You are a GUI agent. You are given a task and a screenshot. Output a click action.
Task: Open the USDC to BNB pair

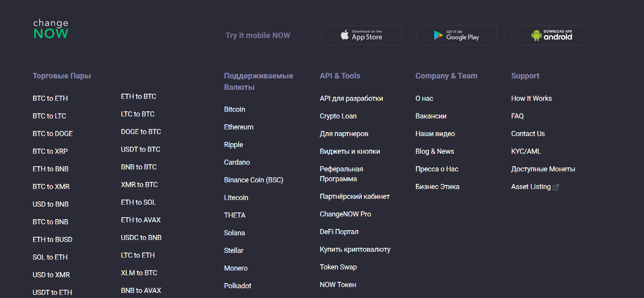[141, 238]
